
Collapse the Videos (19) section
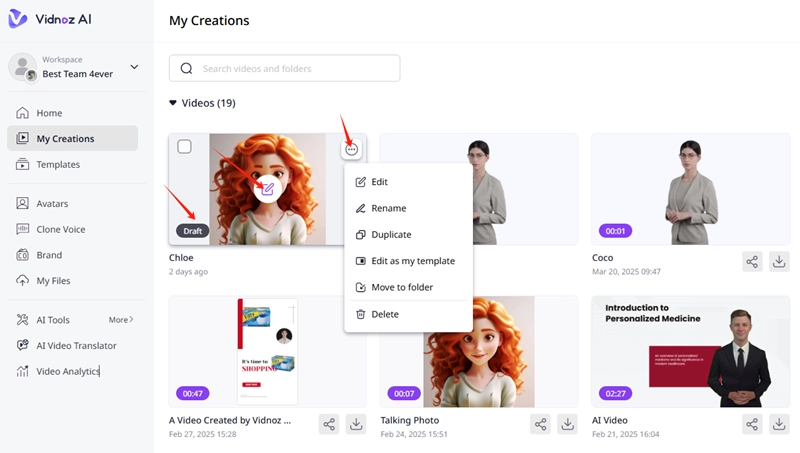[x=173, y=103]
